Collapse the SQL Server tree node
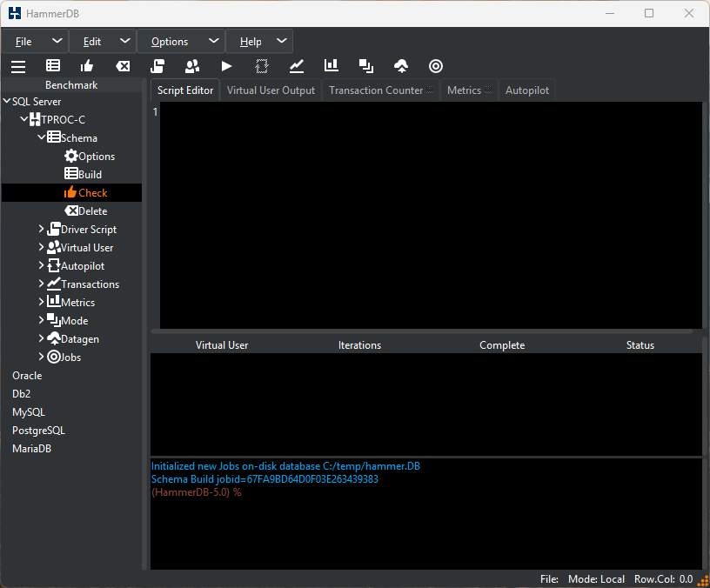Image resolution: width=710 pixels, height=588 pixels. pyautogui.click(x=7, y=101)
